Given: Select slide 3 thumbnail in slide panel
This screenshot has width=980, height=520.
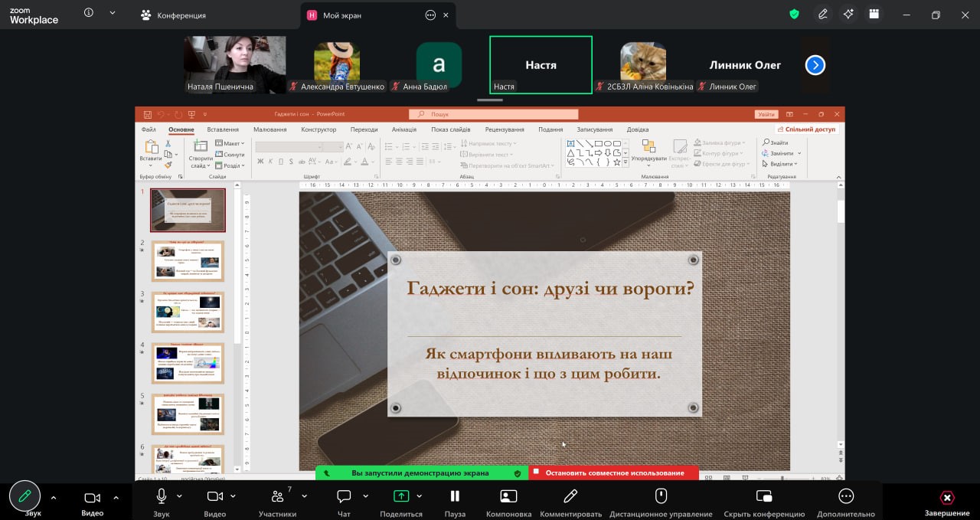Looking at the screenshot, I should [x=188, y=312].
